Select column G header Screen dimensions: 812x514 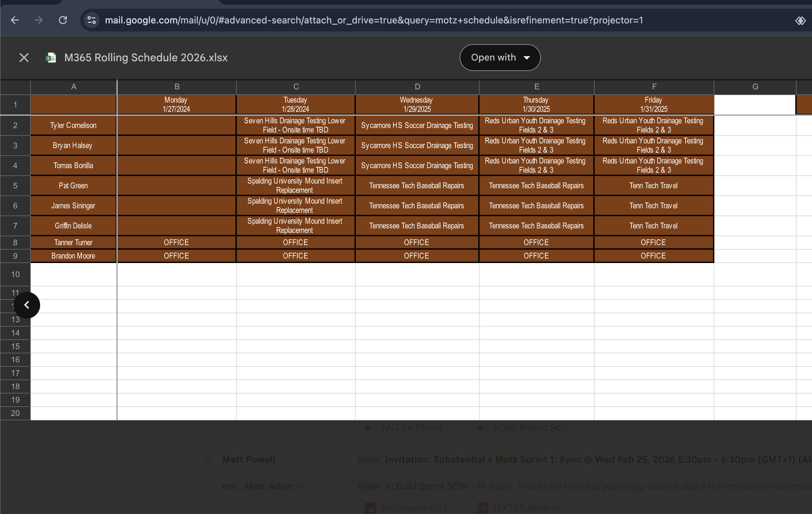pos(755,87)
